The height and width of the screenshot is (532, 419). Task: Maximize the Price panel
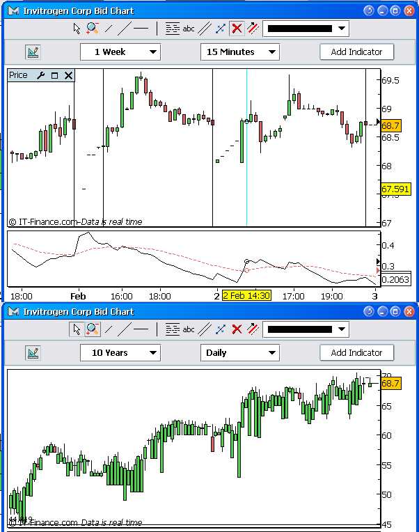coord(54,75)
